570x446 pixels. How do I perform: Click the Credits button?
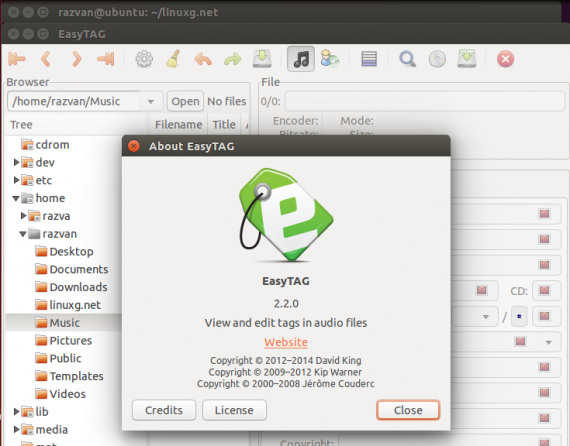(x=164, y=410)
